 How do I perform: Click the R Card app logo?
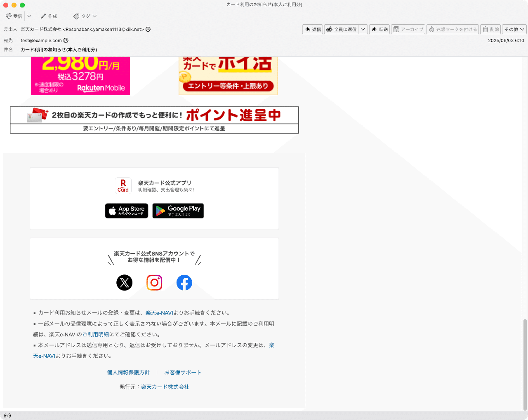[x=123, y=185]
